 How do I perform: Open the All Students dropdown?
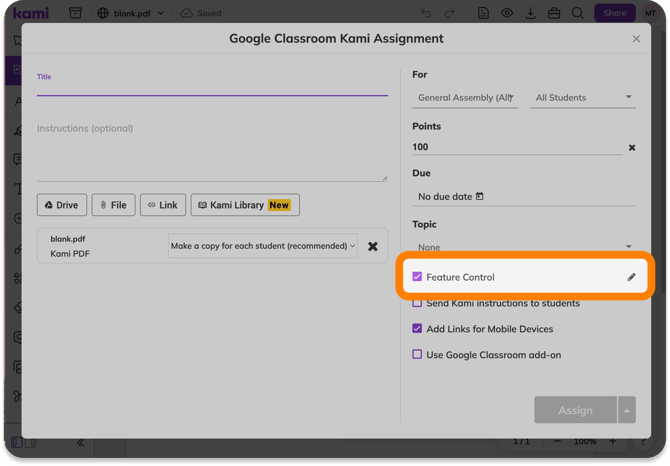click(x=583, y=98)
